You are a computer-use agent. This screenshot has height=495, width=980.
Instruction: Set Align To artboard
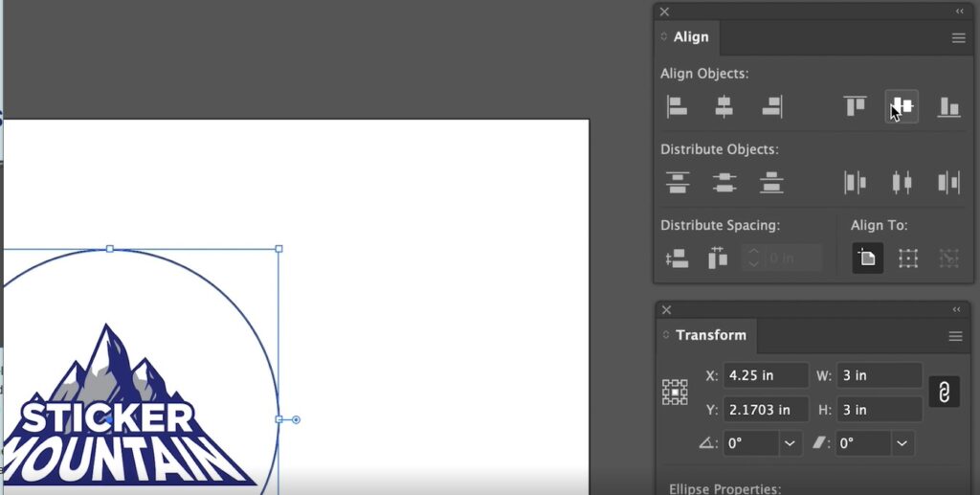point(867,259)
